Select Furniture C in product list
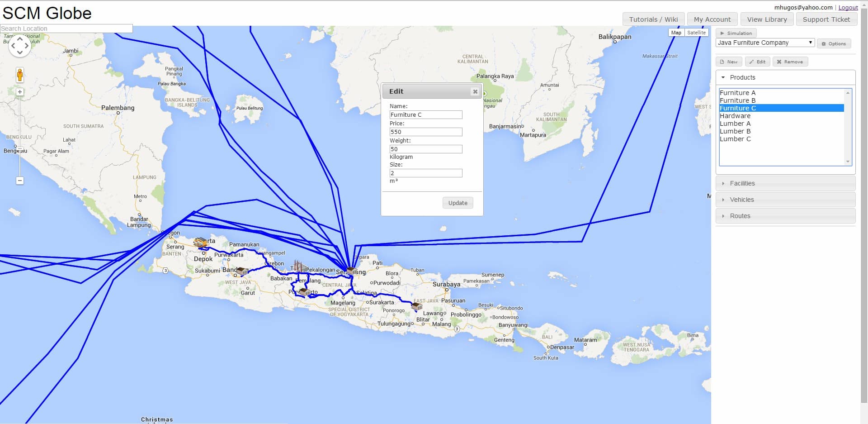This screenshot has width=868, height=424. [782, 108]
